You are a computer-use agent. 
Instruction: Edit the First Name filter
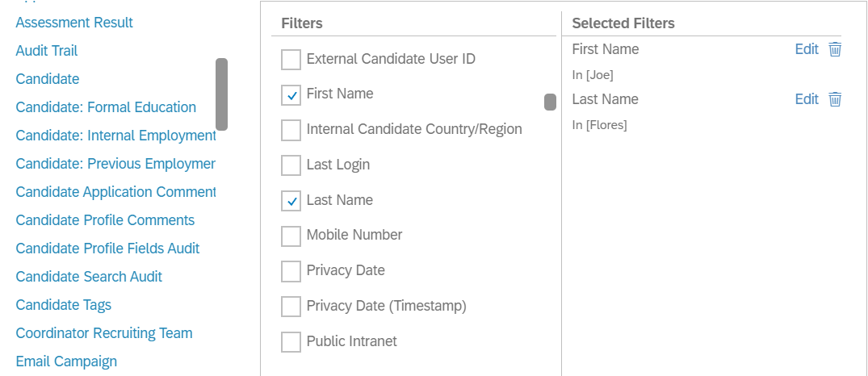click(x=807, y=49)
